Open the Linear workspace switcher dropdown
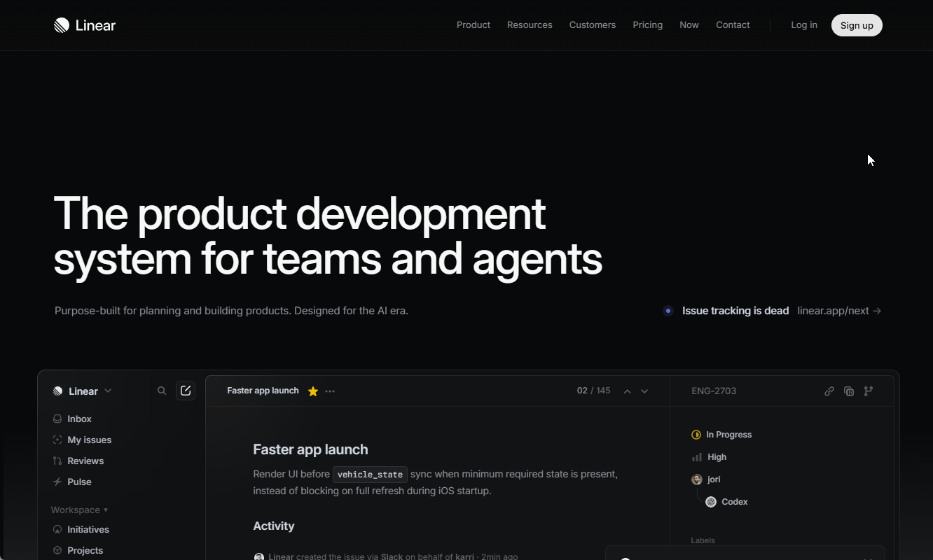 (83, 391)
